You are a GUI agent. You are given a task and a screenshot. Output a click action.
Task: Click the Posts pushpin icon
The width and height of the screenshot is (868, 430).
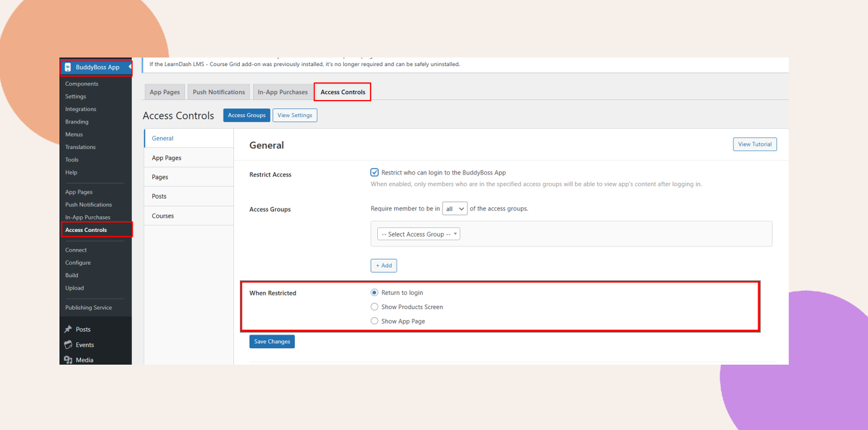68,329
